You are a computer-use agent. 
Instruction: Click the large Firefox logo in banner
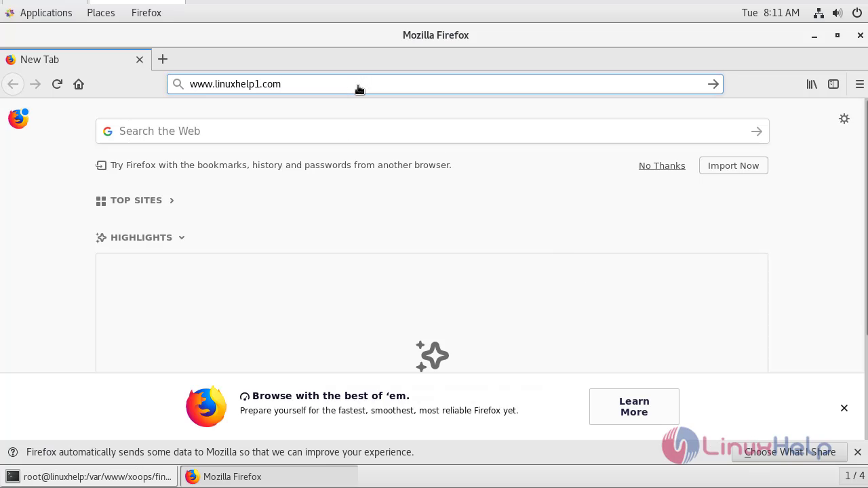[206, 407]
